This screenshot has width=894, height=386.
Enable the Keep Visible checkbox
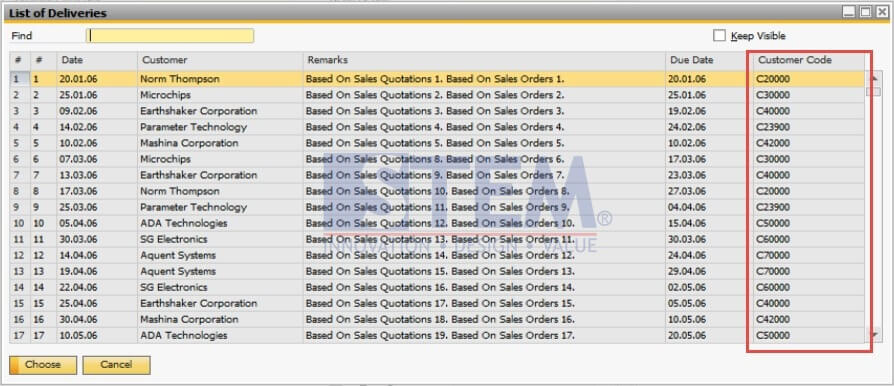pyautogui.click(x=720, y=35)
